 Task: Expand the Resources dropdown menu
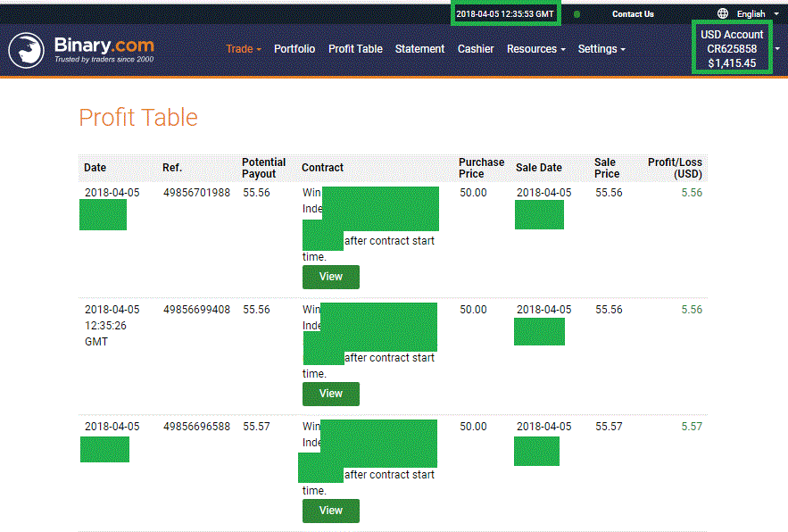(x=535, y=49)
